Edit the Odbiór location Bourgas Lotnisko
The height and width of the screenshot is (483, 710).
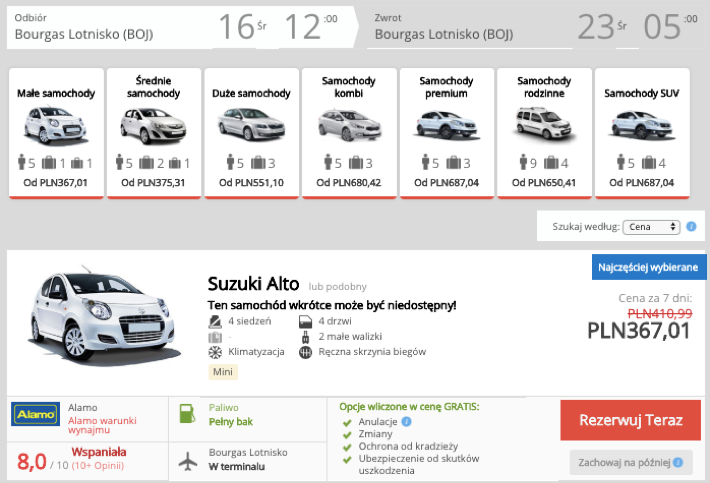tap(84, 34)
